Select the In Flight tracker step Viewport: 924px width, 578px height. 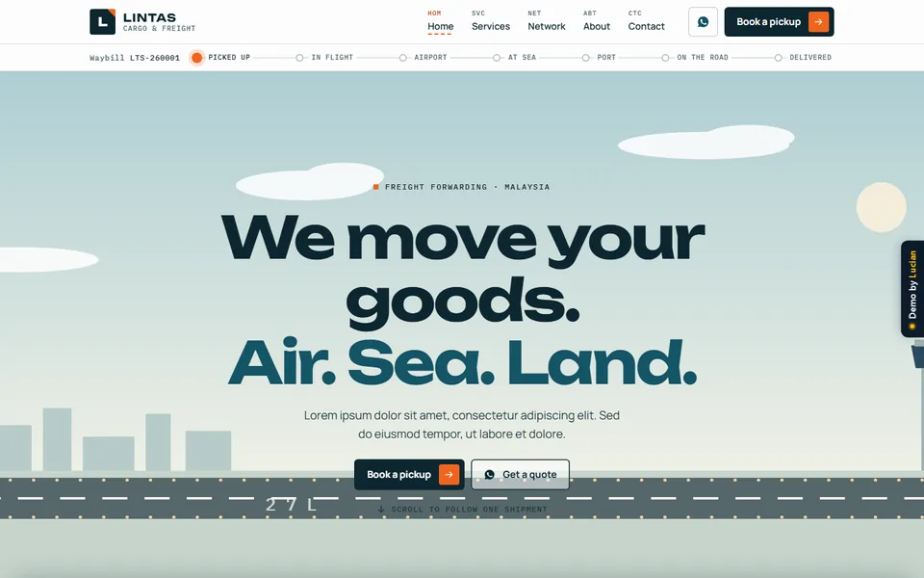tap(324, 57)
